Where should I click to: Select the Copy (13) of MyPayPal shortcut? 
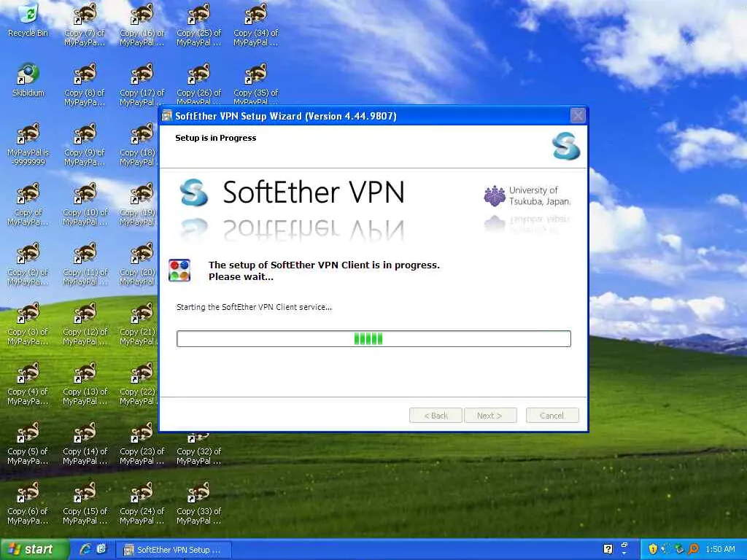[x=85, y=384]
